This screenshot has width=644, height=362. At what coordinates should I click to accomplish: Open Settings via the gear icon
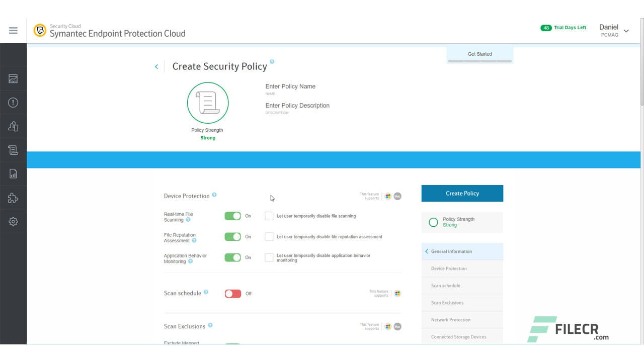tap(13, 221)
